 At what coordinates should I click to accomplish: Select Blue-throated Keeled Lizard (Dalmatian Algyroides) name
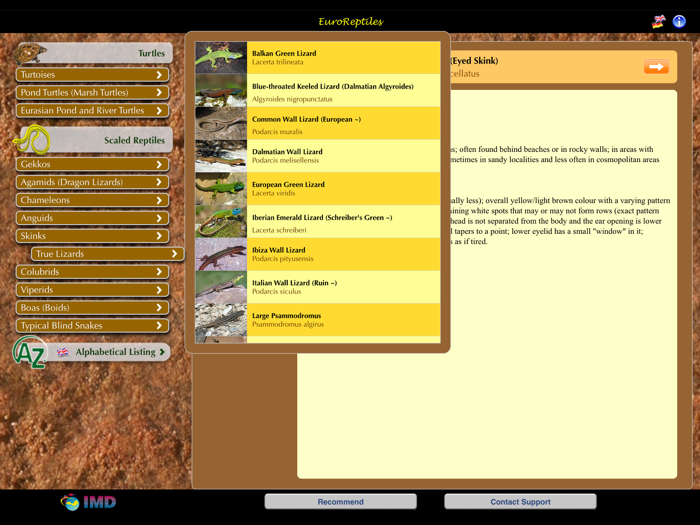point(333,87)
